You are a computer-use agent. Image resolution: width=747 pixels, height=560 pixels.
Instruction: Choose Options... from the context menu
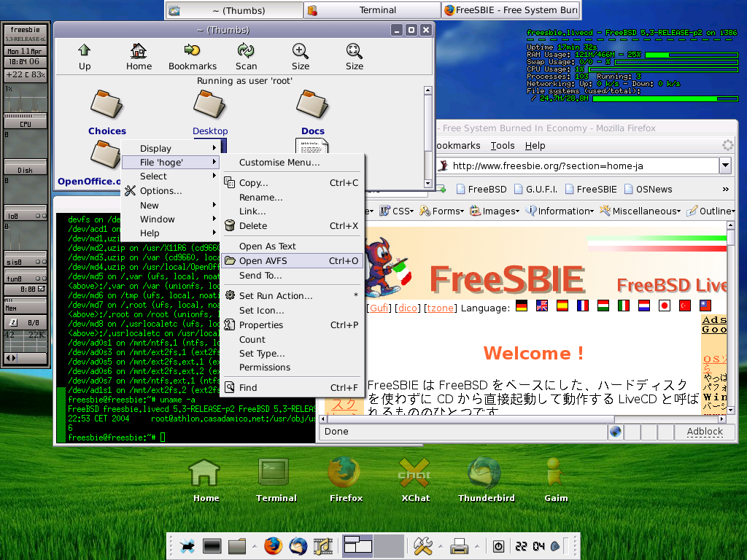click(171, 191)
